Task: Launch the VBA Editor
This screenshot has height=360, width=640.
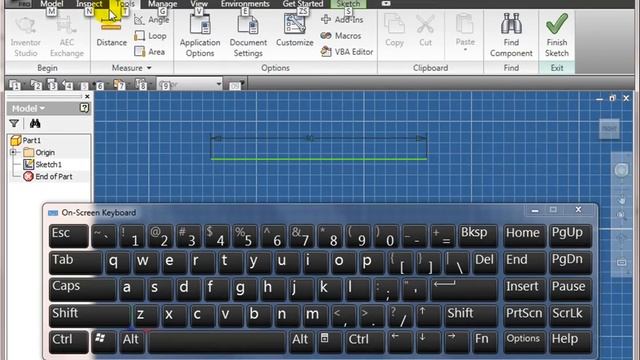Action: 347,52
